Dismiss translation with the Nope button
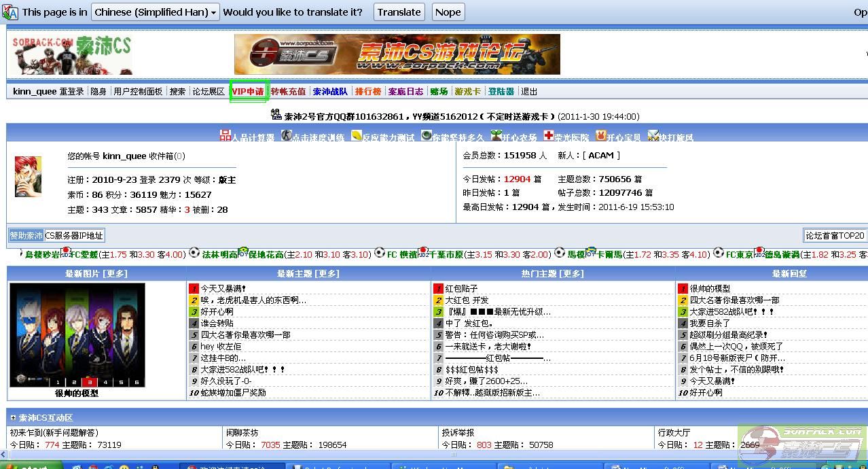 point(448,12)
